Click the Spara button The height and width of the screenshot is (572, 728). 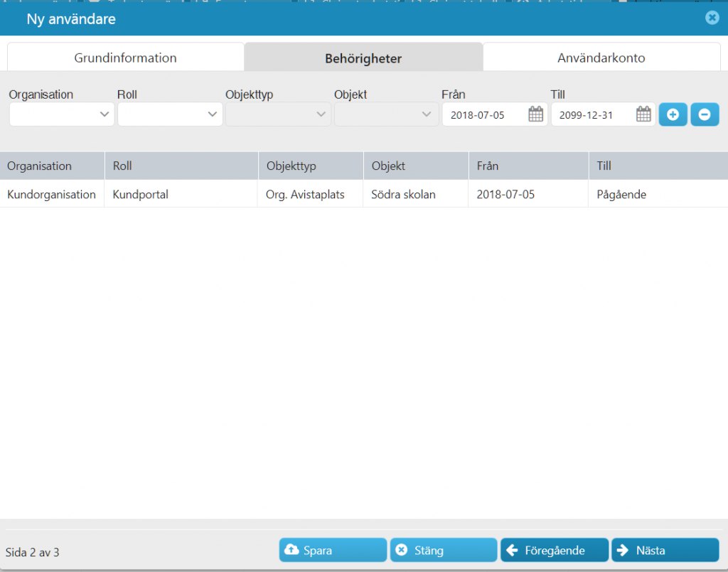(x=333, y=550)
